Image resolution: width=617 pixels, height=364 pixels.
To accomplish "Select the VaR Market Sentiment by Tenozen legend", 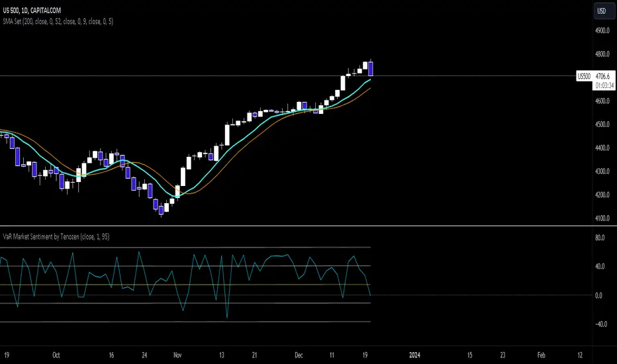I will pos(56,236).
